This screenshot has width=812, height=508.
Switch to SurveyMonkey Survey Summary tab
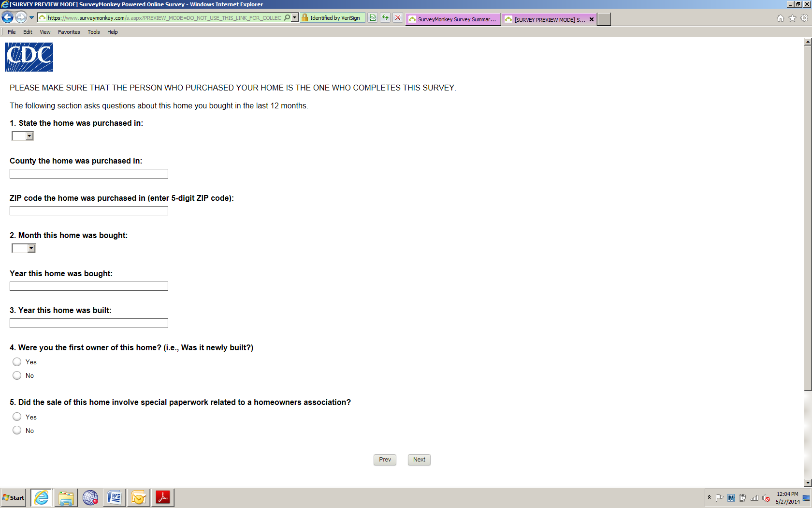(x=453, y=19)
